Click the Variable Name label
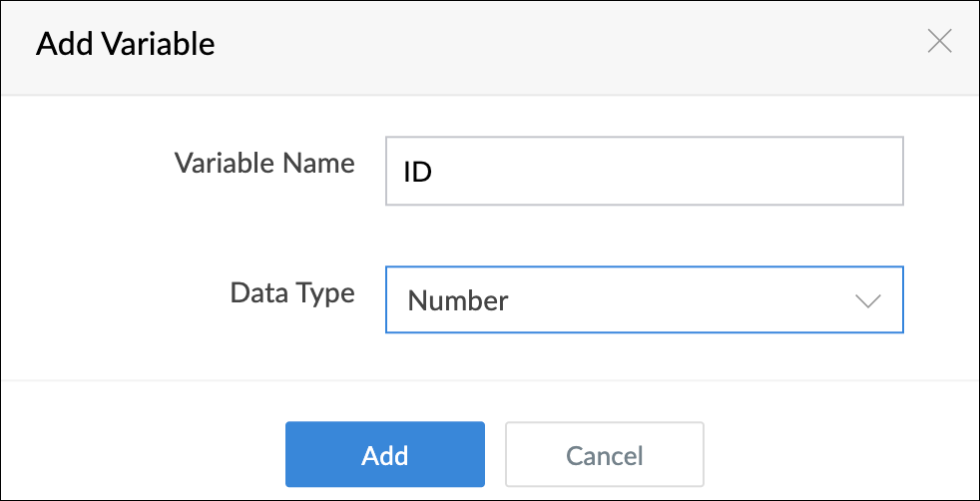This screenshot has height=501, width=980. pos(264,164)
